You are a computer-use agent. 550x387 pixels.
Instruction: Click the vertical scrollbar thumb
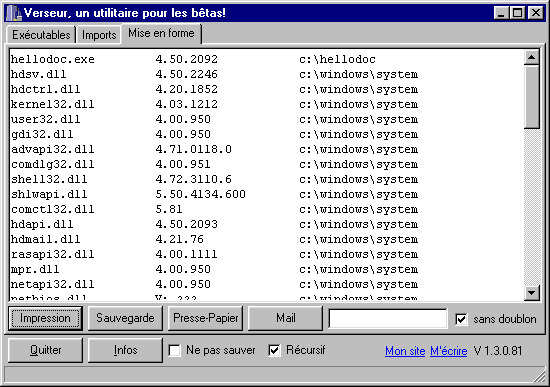point(532,97)
